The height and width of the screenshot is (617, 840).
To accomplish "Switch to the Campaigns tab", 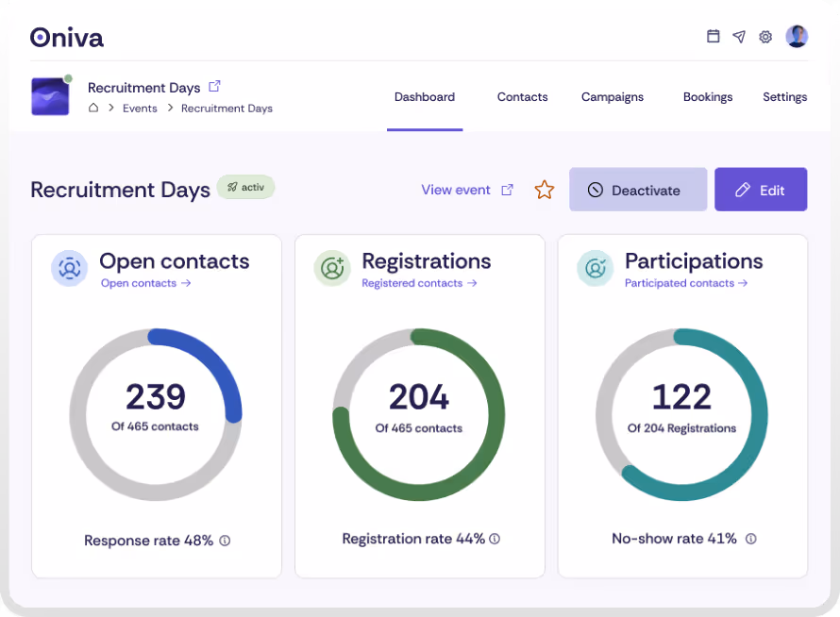I will coord(612,96).
